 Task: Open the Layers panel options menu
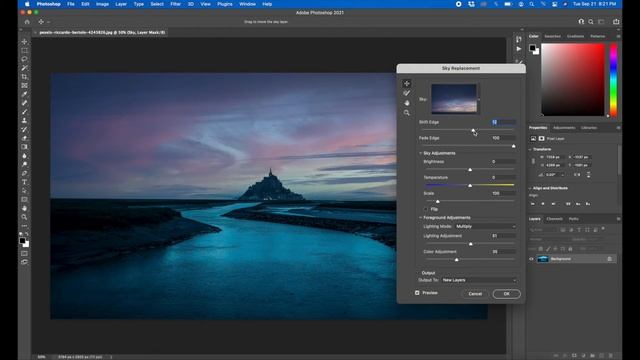(618, 219)
